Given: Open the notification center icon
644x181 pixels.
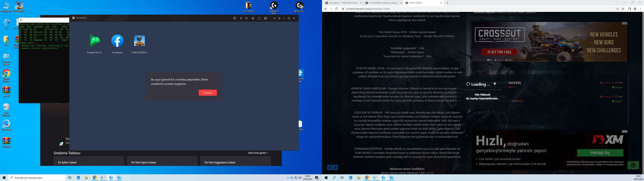Looking at the screenshot, I should coord(317,178).
